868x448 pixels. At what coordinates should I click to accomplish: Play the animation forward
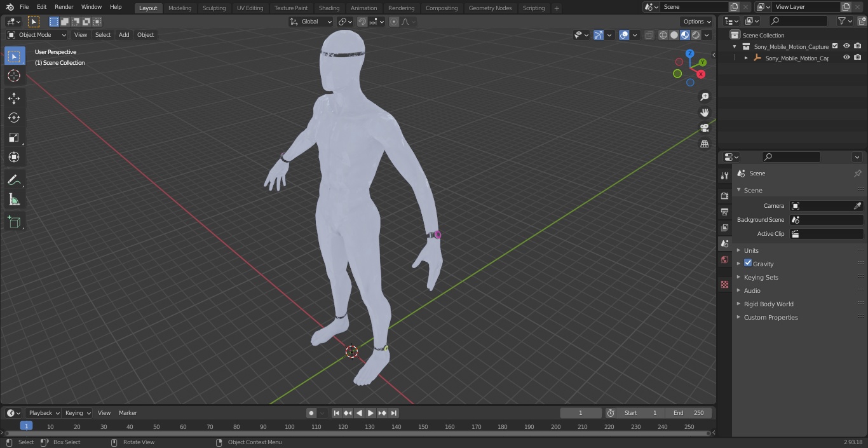(x=370, y=413)
